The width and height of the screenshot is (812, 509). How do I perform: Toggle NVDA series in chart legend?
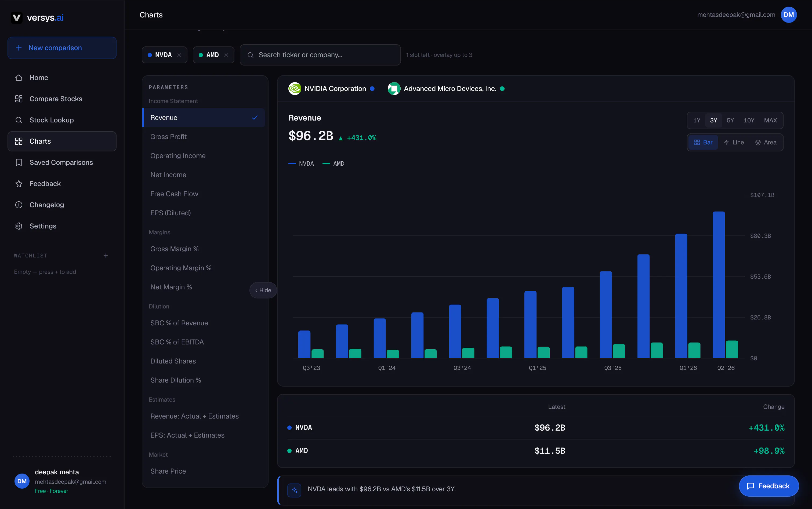[301, 163]
